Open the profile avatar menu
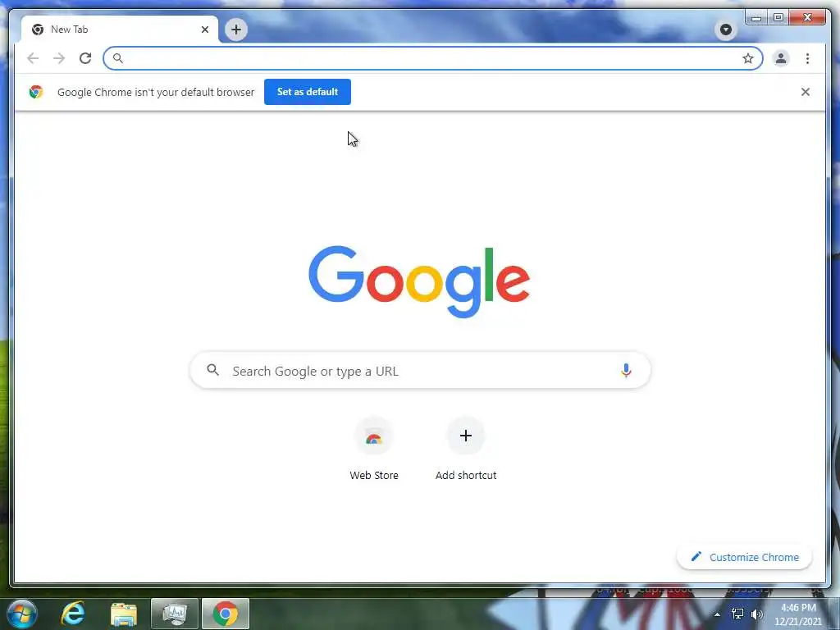Image resolution: width=840 pixels, height=630 pixels. 781,58
